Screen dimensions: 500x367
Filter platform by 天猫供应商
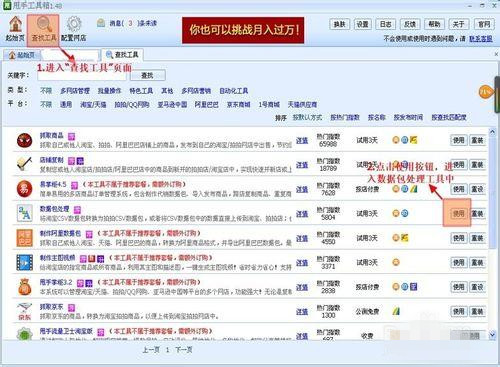click(302, 104)
